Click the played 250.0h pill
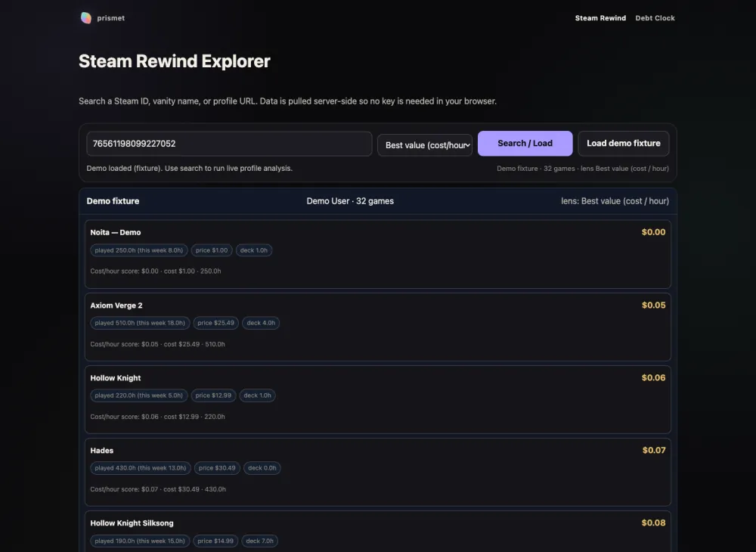 click(139, 250)
